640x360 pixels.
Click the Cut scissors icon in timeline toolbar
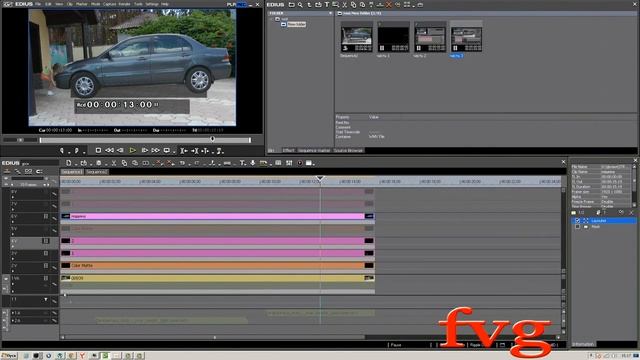click(x=114, y=163)
